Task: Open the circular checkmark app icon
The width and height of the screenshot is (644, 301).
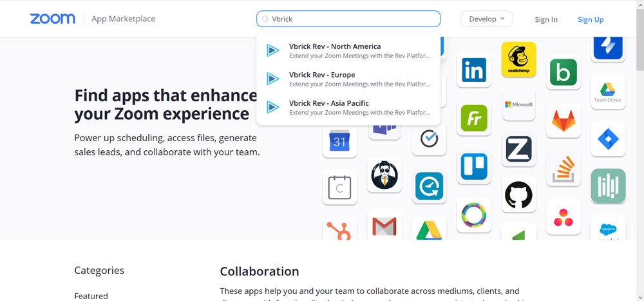Action: point(429,138)
